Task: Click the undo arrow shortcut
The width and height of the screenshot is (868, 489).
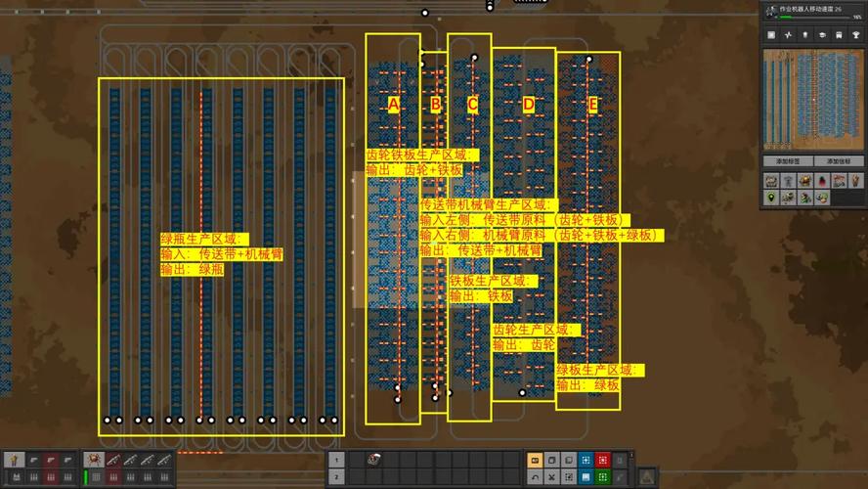Action: pos(535,477)
